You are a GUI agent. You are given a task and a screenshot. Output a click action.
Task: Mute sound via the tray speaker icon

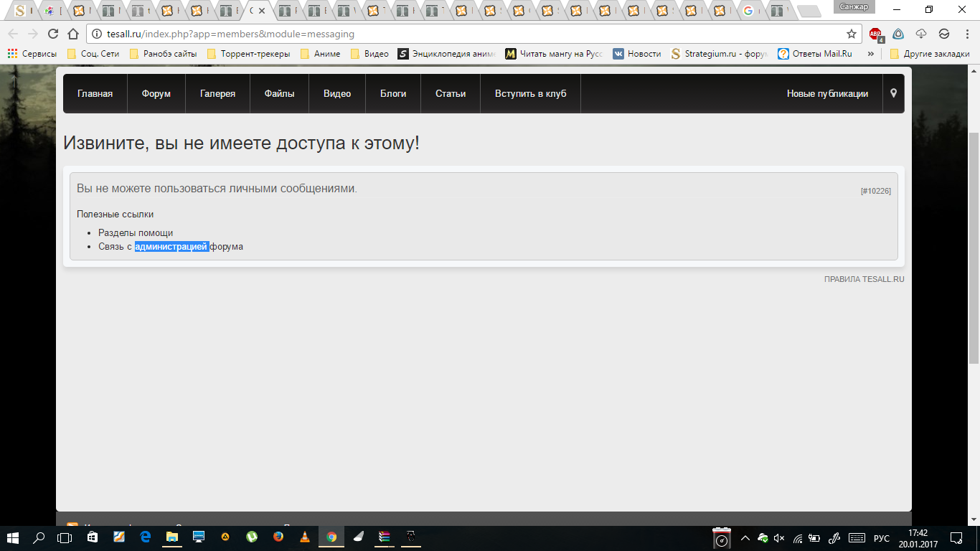click(780, 538)
